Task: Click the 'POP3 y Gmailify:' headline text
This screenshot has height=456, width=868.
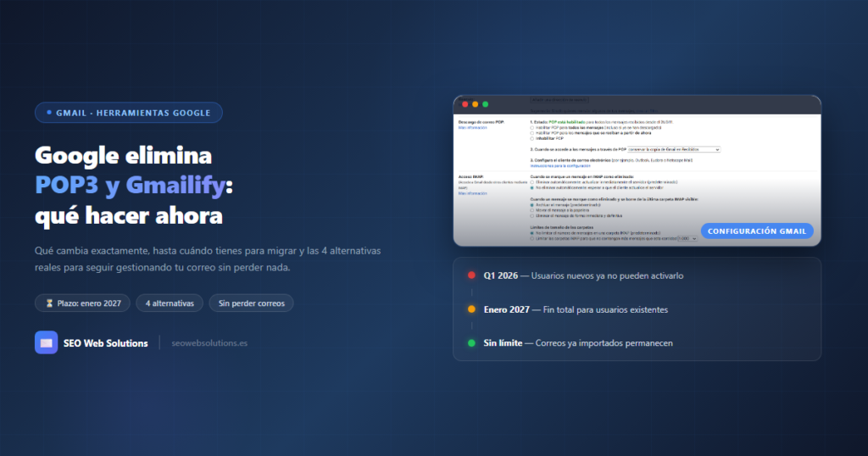Action: (x=134, y=185)
